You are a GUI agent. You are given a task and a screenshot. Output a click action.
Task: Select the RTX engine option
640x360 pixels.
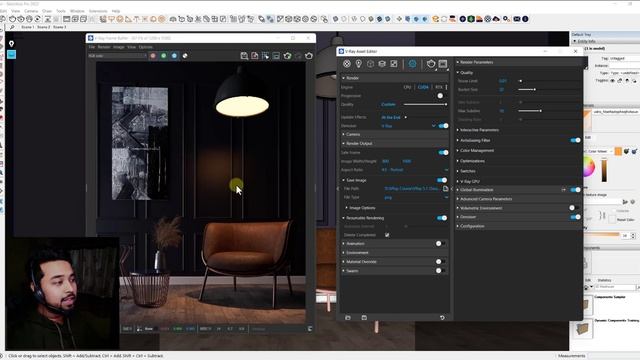tap(439, 87)
